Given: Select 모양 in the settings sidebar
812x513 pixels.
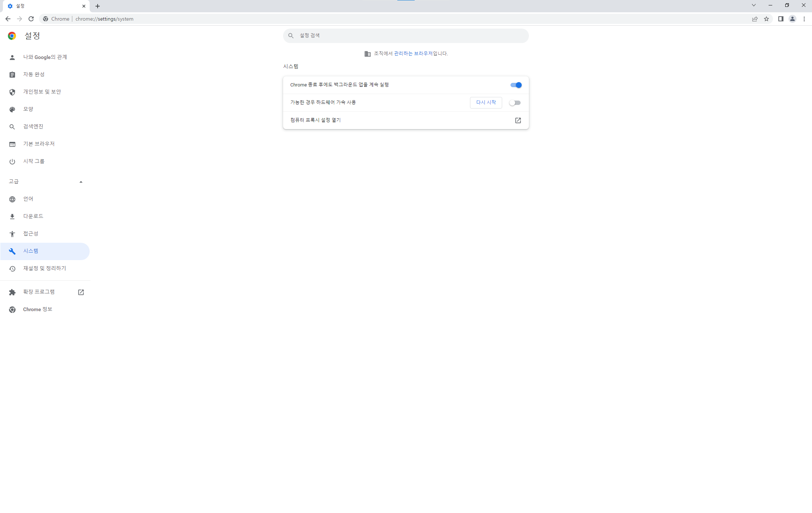Looking at the screenshot, I should pos(28,109).
